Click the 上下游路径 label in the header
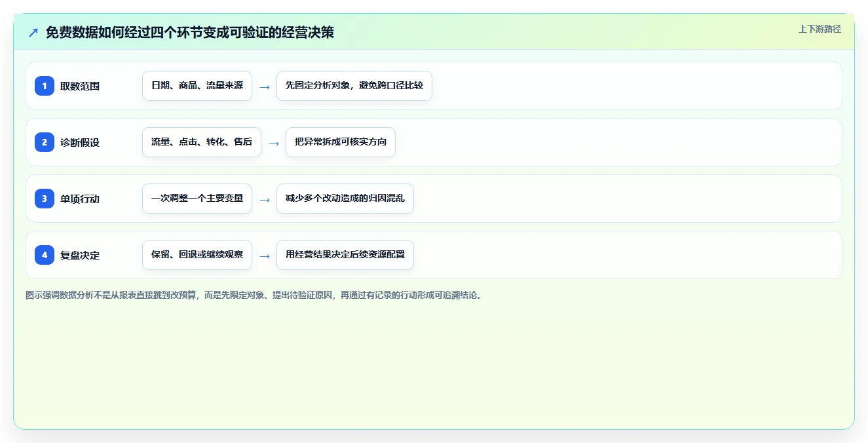 [x=820, y=29]
